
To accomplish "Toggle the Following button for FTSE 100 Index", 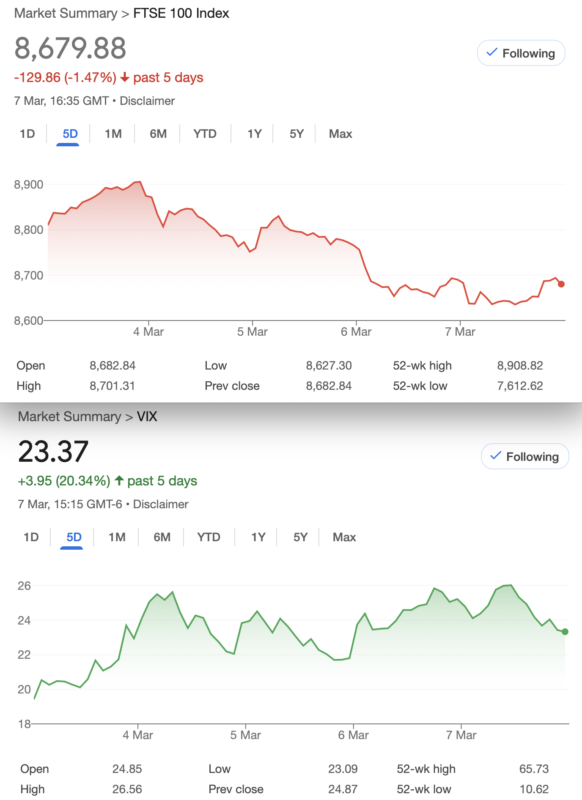I will click(x=521, y=53).
